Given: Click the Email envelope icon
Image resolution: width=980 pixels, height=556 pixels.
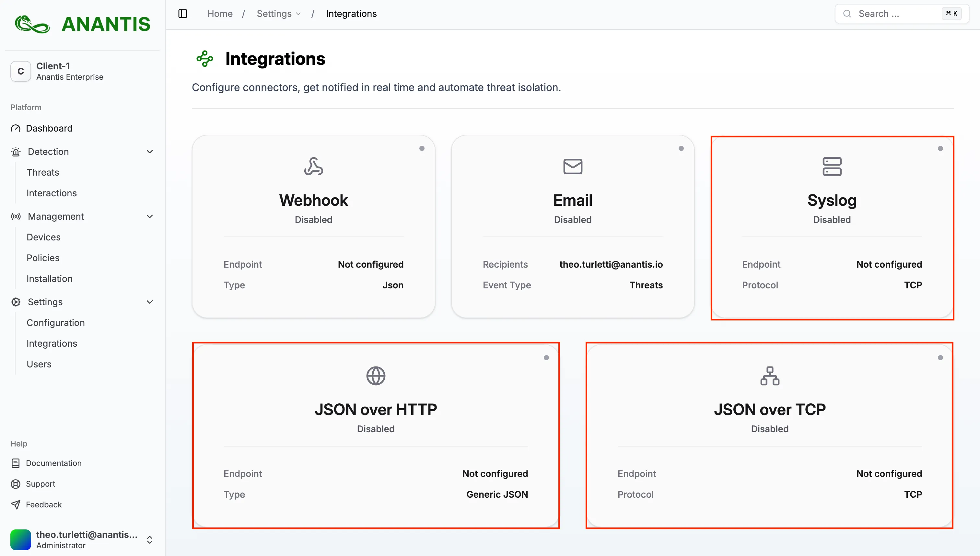Looking at the screenshot, I should pos(573,166).
